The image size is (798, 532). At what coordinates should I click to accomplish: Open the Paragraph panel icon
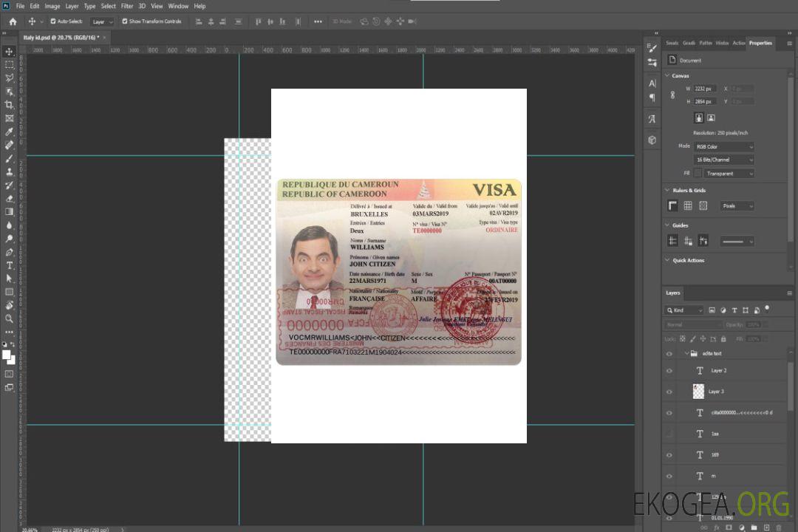652,98
